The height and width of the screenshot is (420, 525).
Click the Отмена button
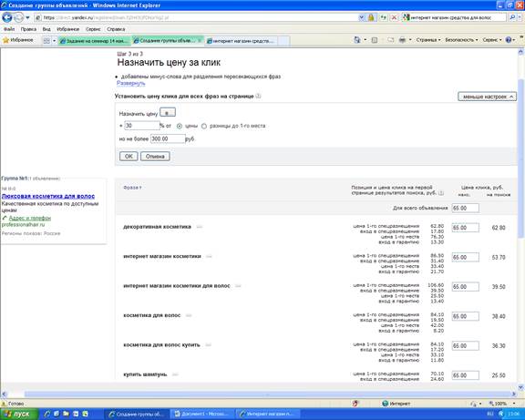click(155, 157)
